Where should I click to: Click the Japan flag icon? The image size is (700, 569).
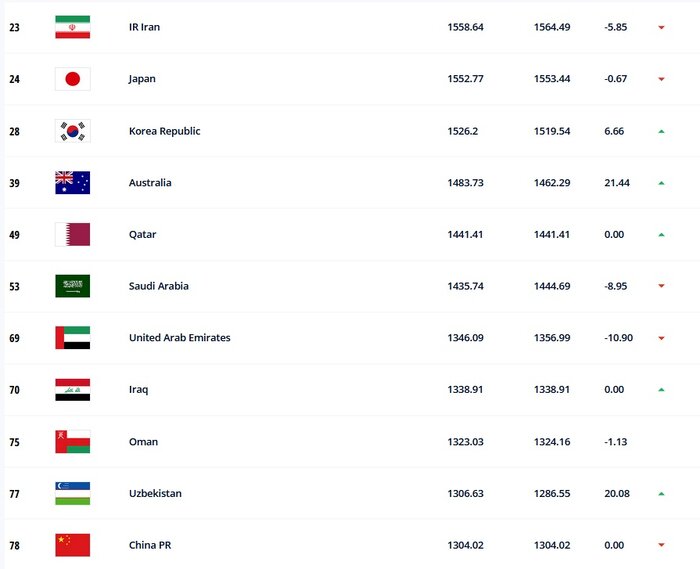[72, 79]
